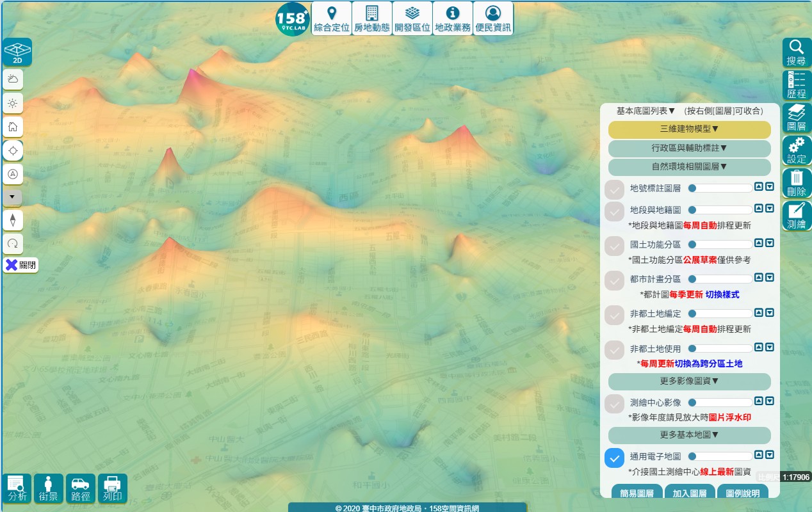
Task: Open 地政業務 menu
Action: click(x=453, y=19)
